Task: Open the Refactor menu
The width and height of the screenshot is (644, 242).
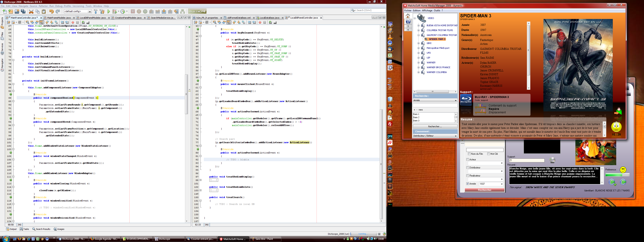Action: (43, 6)
